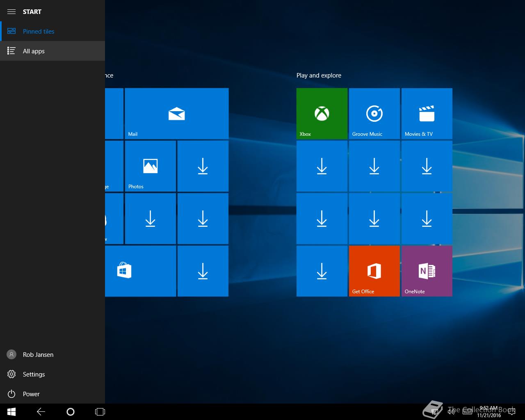
Task: Launch the Xbox tile
Action: [322, 114]
